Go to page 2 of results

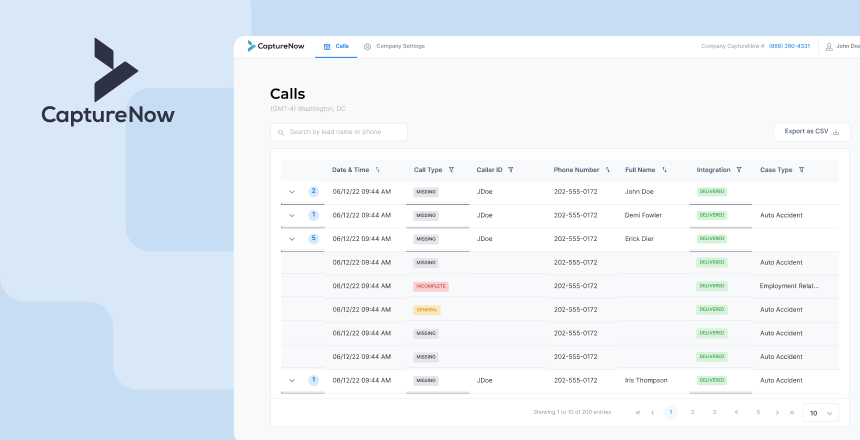[x=692, y=412]
